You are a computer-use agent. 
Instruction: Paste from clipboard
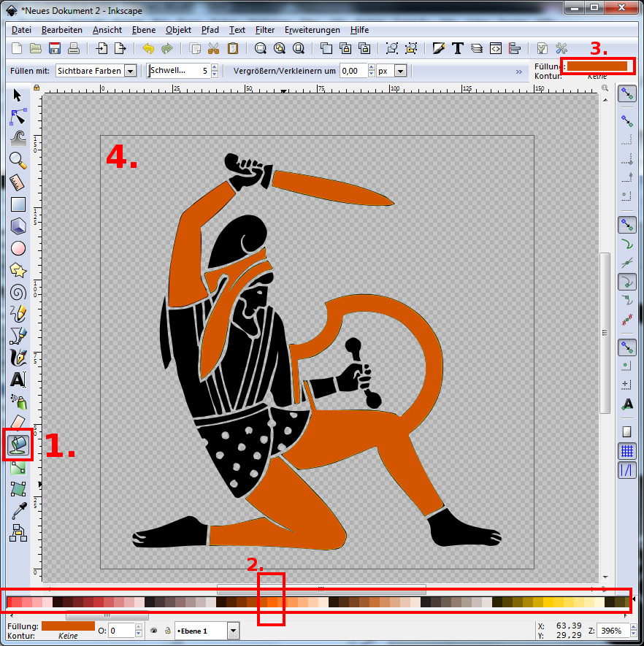click(232, 49)
